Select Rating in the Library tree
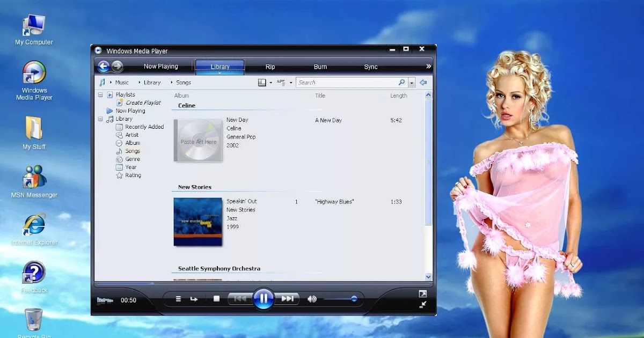The height and width of the screenshot is (338, 644). click(x=133, y=175)
